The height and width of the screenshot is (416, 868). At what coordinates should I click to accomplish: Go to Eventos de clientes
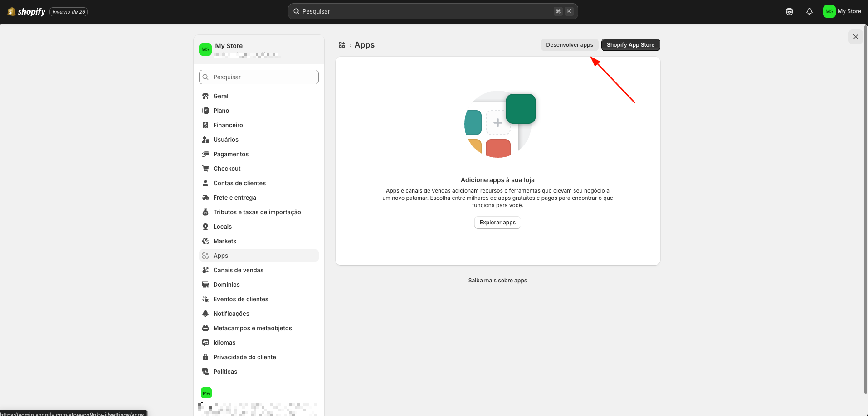coord(258,299)
